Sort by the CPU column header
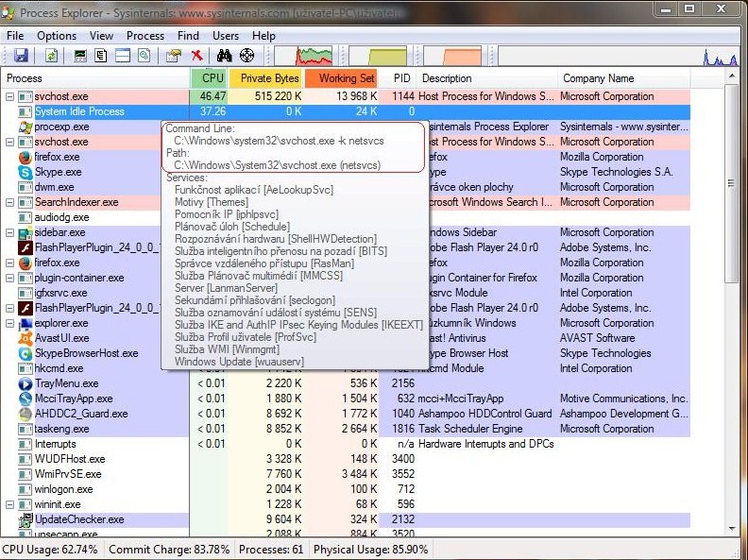Screen dimensions: 748x560 pos(213,78)
